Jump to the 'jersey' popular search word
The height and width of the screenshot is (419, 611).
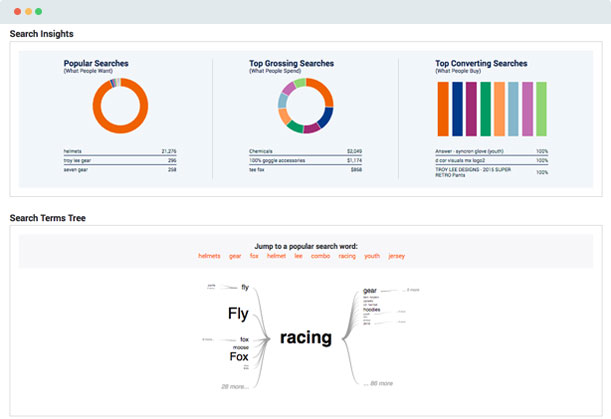396,256
